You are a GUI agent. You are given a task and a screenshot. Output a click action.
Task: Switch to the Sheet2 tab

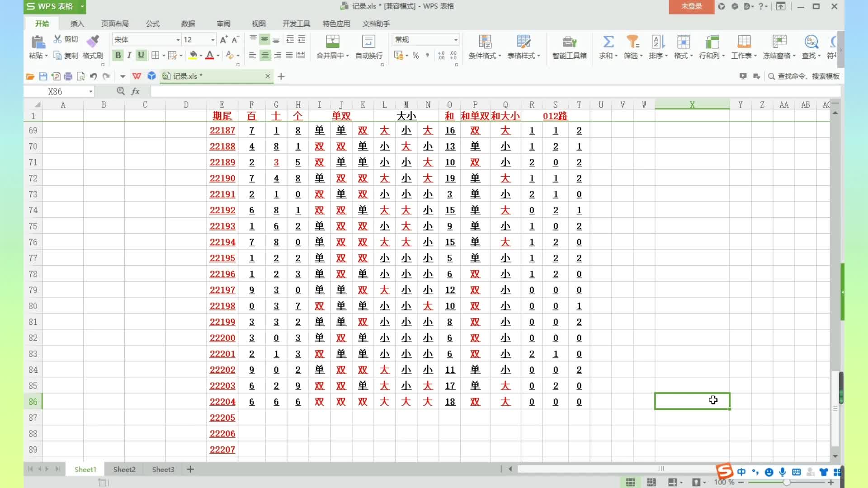click(124, 469)
